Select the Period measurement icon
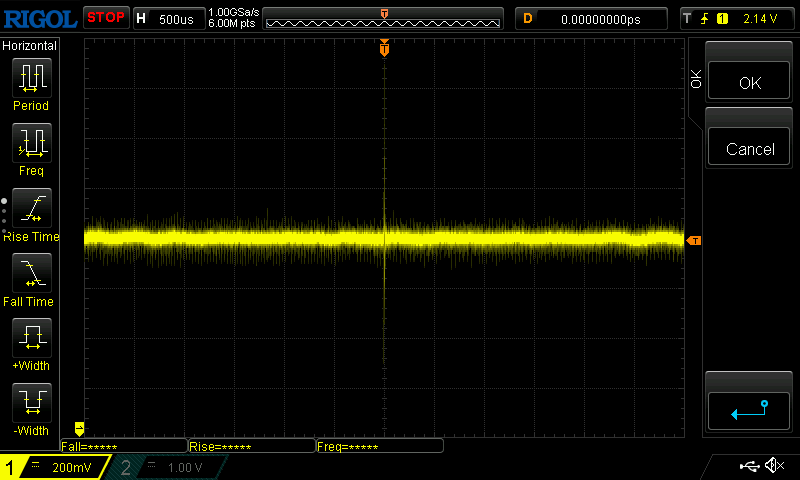 (32, 78)
